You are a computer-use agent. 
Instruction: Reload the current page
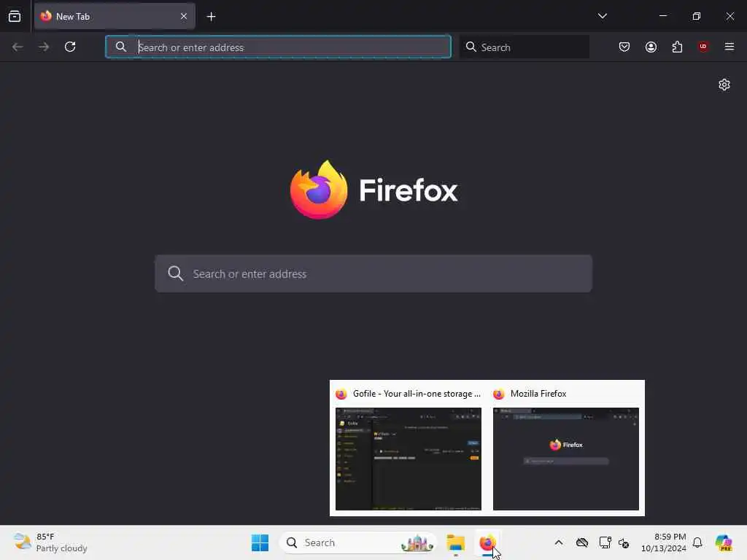pyautogui.click(x=70, y=47)
